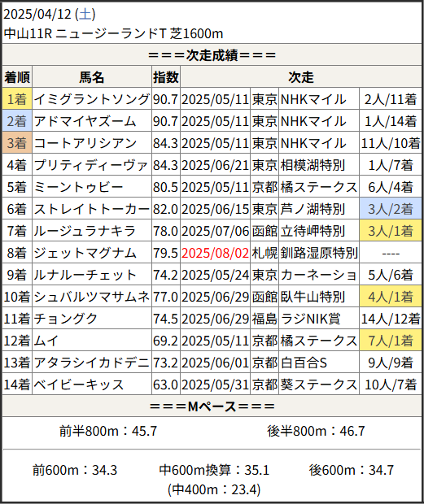The width and height of the screenshot is (424, 504).
Task: Click the Mペース section heading
Action: click(212, 406)
